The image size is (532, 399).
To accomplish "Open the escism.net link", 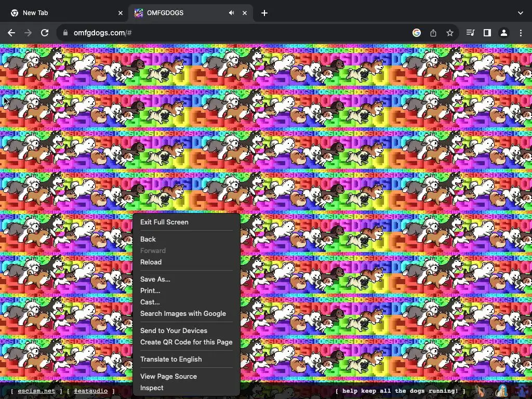I will tap(36, 391).
